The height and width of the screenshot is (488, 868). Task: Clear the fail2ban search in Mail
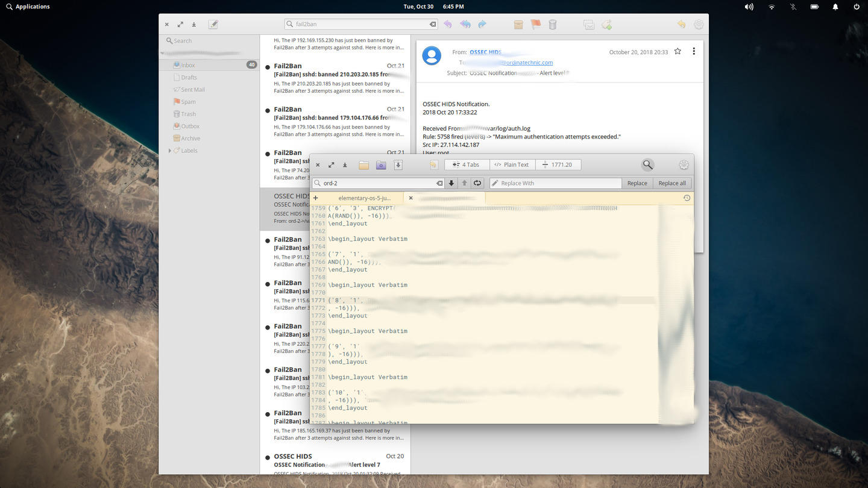(432, 24)
